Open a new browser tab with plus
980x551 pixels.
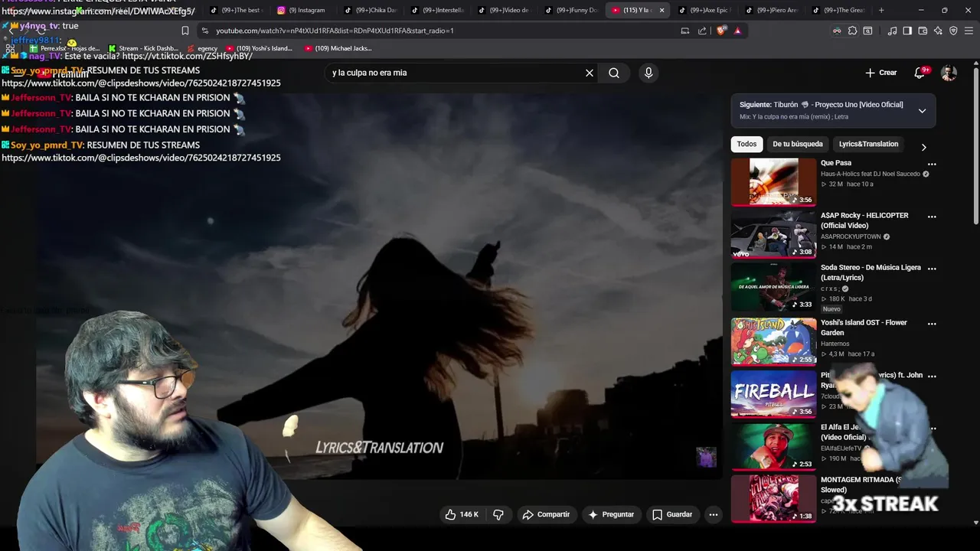(x=881, y=10)
